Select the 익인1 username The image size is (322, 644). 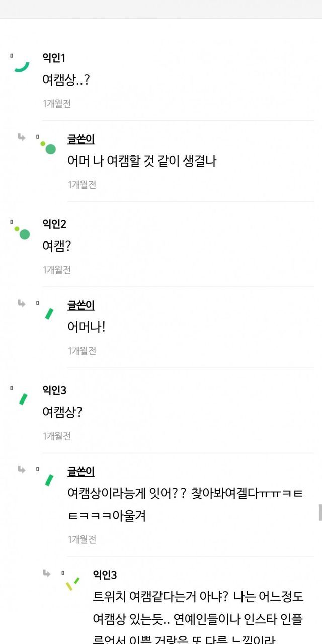54,58
